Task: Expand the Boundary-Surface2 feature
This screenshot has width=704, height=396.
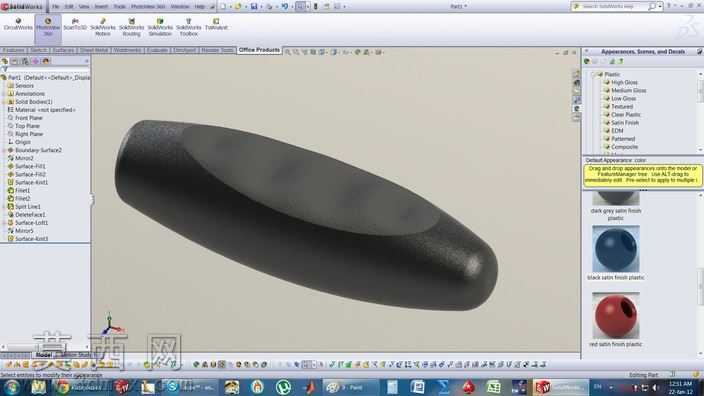Action: [x=4, y=150]
